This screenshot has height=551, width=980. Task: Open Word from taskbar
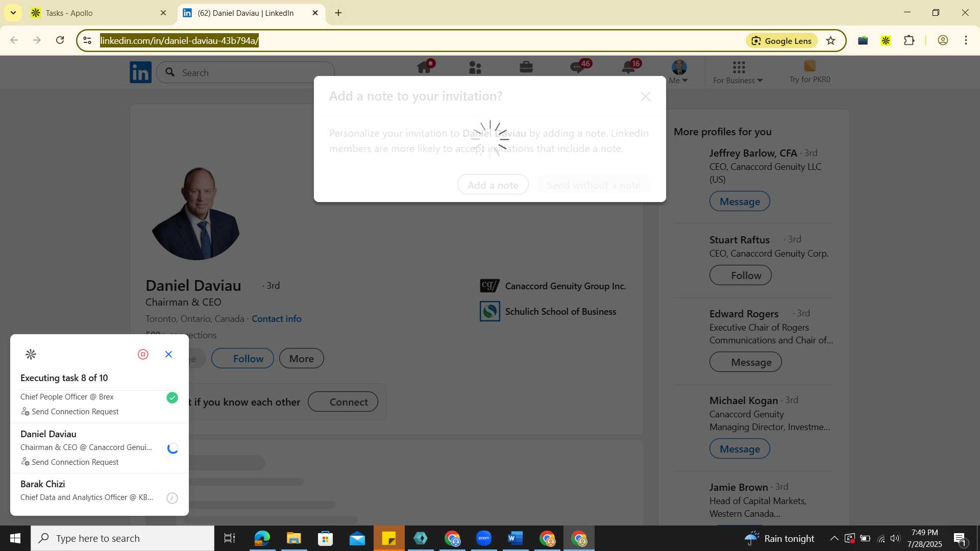516,538
